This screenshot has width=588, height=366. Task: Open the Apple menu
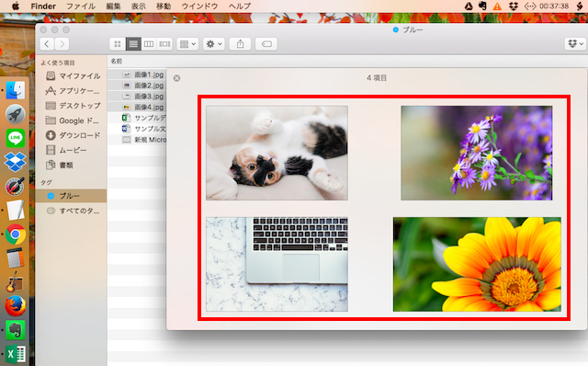[16, 6]
